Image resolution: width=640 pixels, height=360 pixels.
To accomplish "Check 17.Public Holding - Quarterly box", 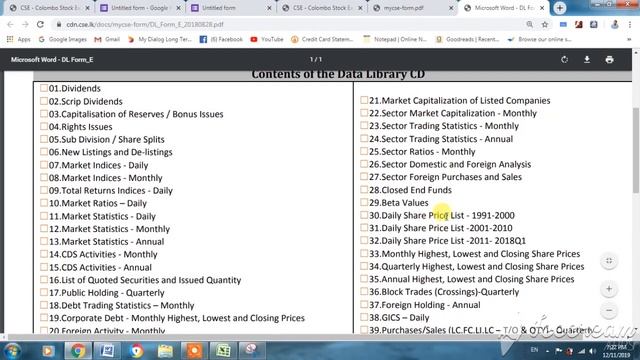I will [x=44, y=292].
